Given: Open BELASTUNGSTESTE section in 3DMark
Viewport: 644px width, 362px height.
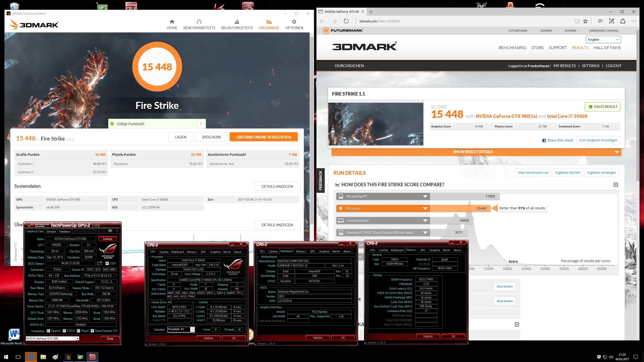Looking at the screenshot, I should pyautogui.click(x=237, y=25).
